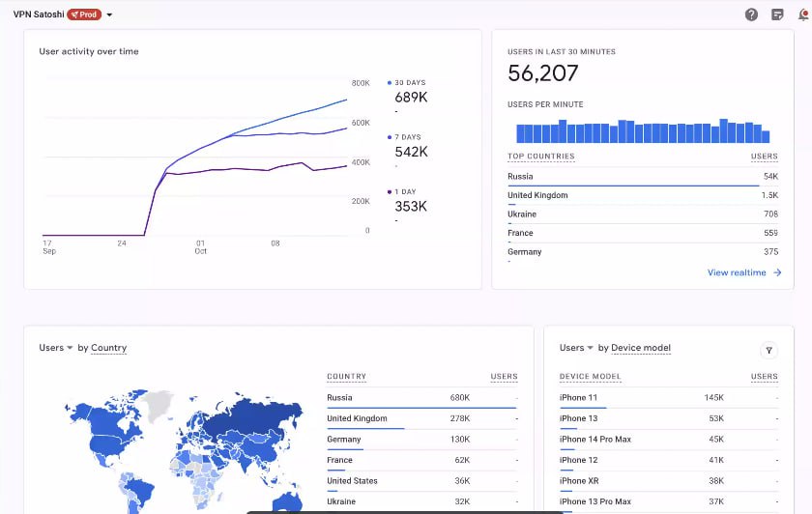Viewport: 812px width, 514px height.
Task: Click the TOP COUNTRIES column header
Action: tap(540, 157)
